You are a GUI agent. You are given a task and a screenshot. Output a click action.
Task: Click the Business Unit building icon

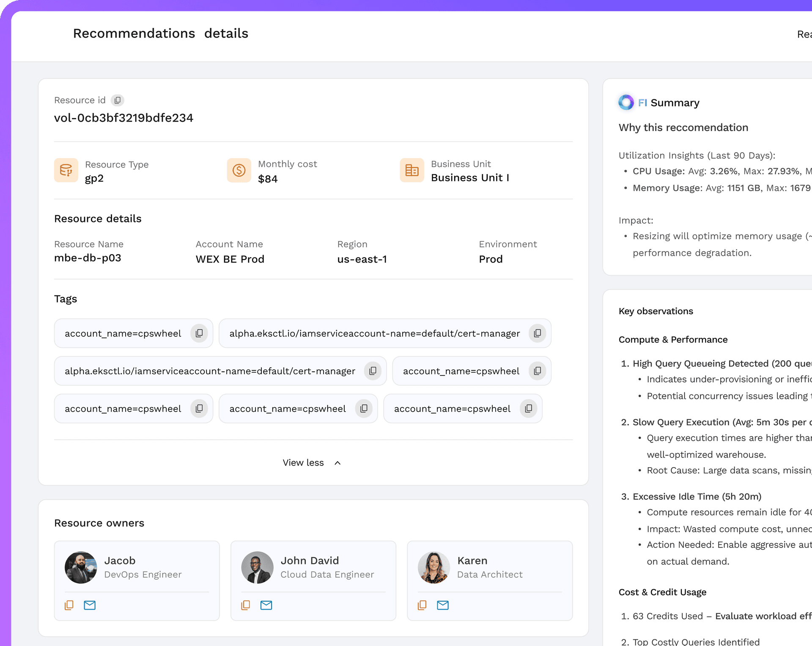click(x=411, y=170)
